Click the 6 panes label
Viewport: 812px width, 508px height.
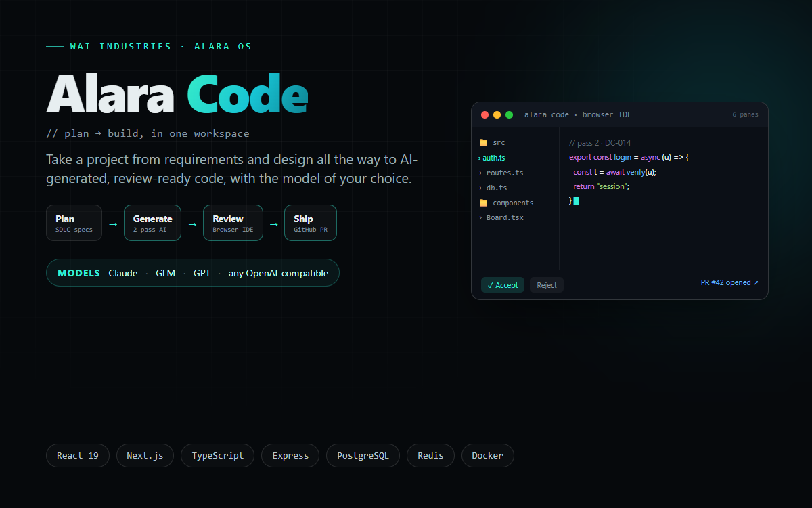745,114
